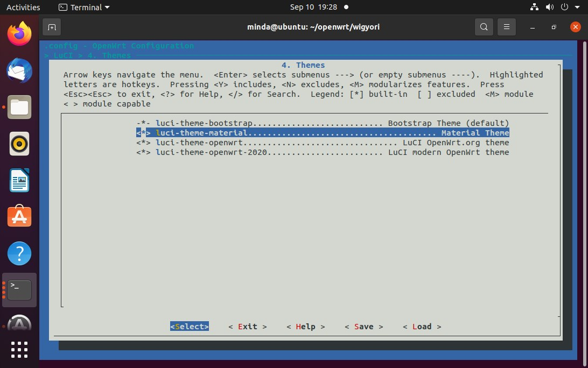Click 'Bootstrap Theme (default)' description
This screenshot has height=368, width=588.
449,123
